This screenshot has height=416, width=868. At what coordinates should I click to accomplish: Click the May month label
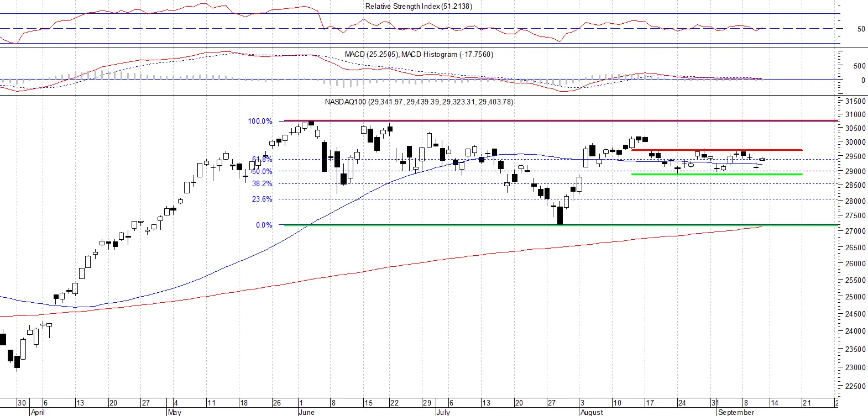[174, 412]
